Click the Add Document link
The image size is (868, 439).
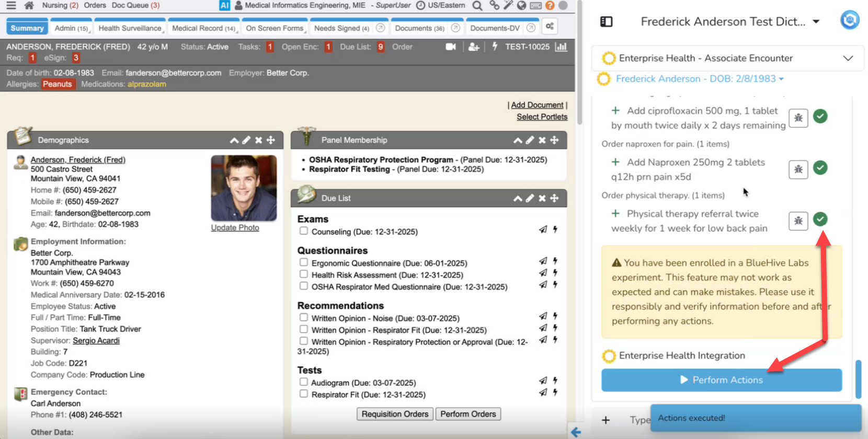(x=537, y=105)
